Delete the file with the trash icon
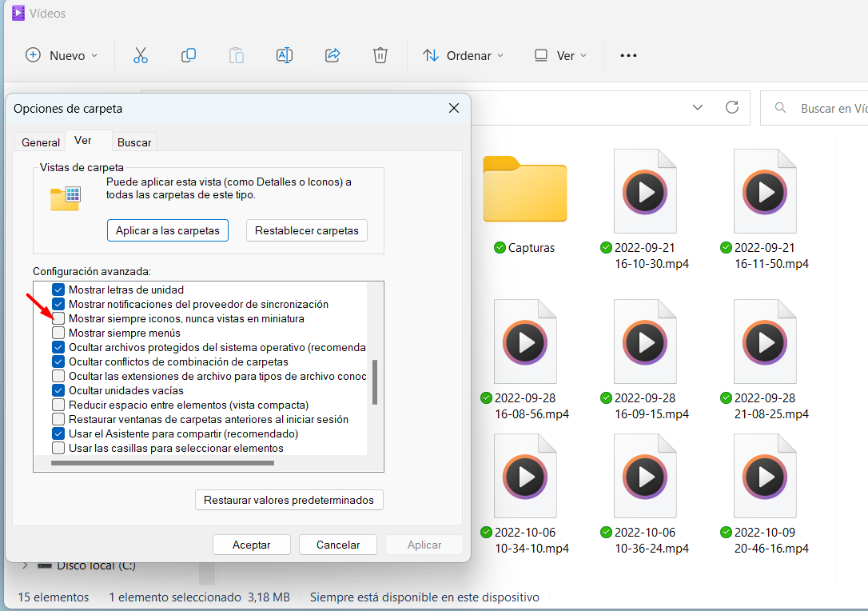Image resolution: width=868 pixels, height=611 pixels. [380, 55]
